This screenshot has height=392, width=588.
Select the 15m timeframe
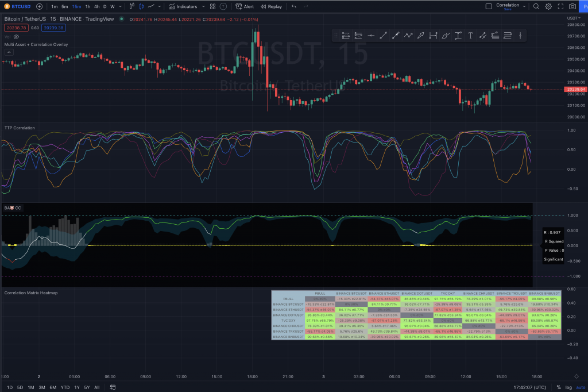76,6
